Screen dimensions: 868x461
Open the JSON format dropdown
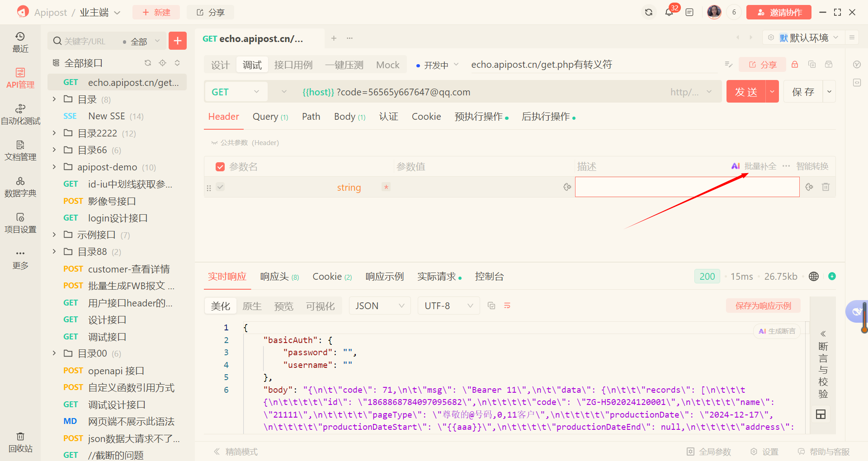pos(380,306)
